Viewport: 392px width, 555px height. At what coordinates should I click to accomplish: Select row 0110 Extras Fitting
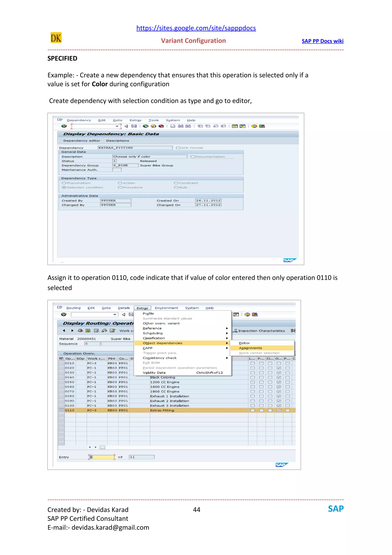(177, 410)
